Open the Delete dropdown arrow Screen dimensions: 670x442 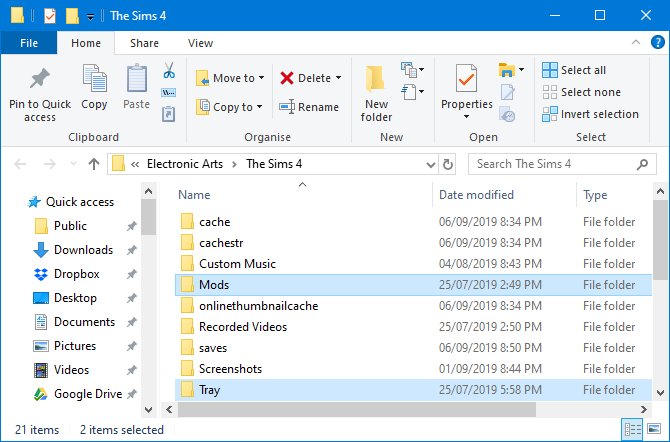click(338, 78)
